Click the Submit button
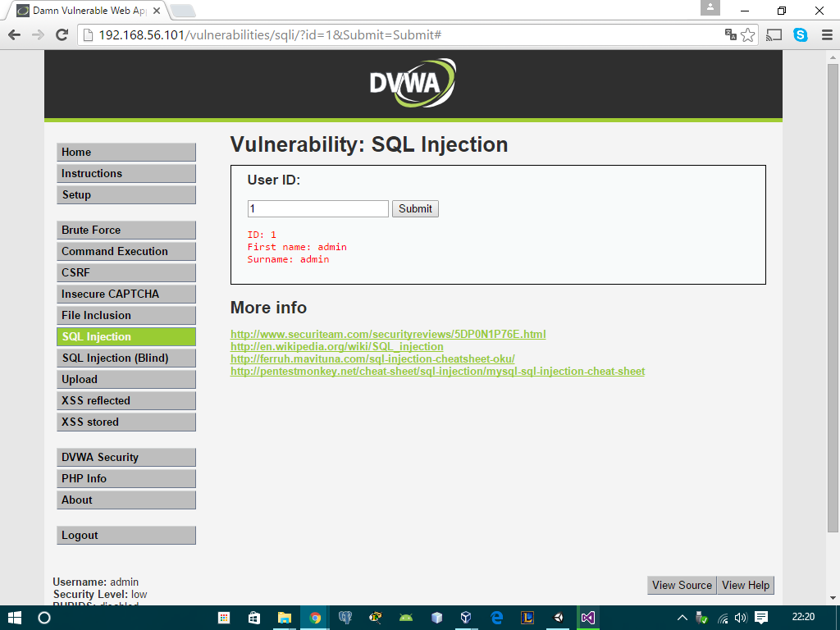 [414, 208]
